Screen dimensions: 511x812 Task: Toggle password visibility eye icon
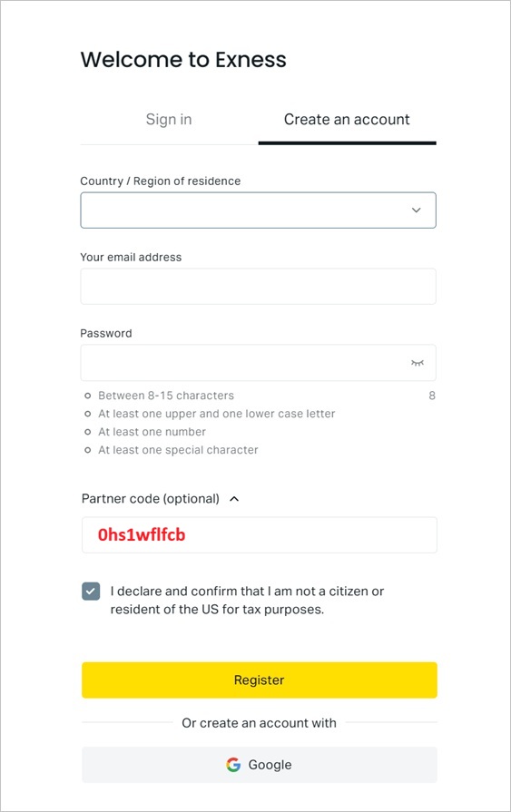418,363
